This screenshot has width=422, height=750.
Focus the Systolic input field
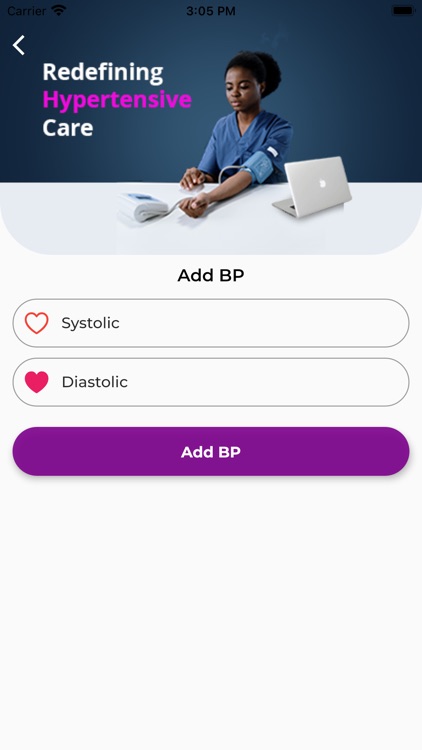[211, 323]
